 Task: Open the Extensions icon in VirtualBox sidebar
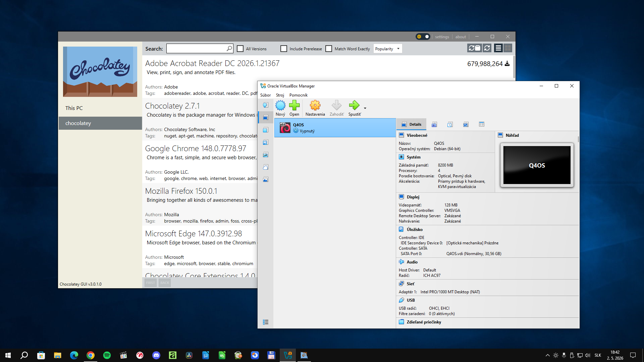pos(266,130)
